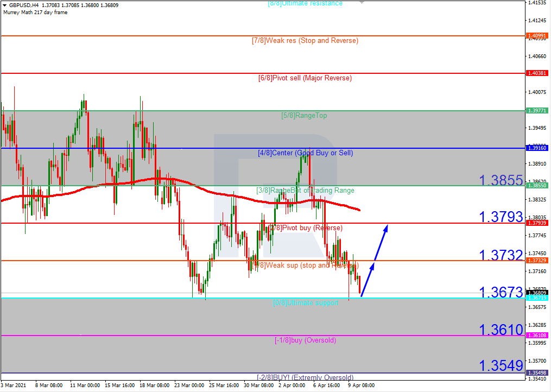Click the 1.39771 green price tag
This screenshot has width=551, height=392.
[537, 111]
